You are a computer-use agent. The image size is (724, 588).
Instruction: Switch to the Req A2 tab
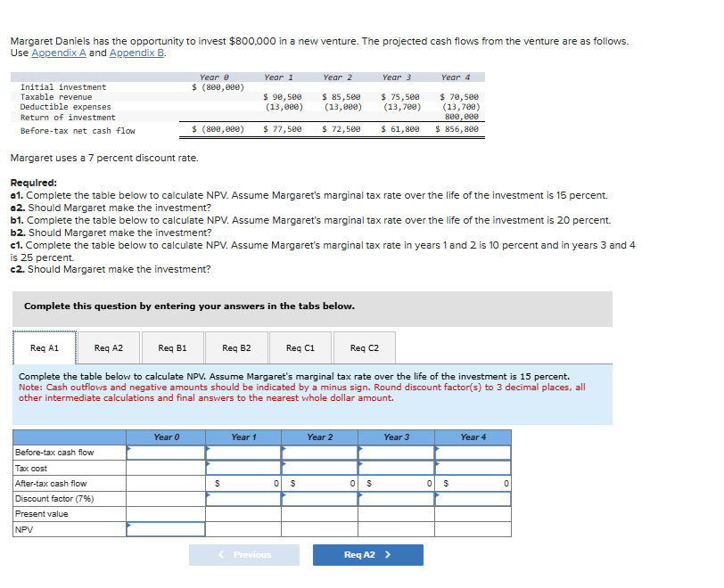coord(109,348)
